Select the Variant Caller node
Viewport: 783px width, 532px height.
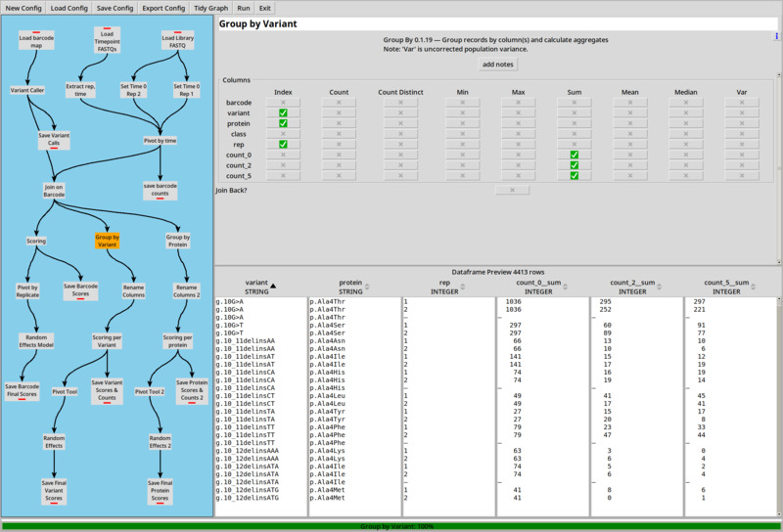pos(27,90)
